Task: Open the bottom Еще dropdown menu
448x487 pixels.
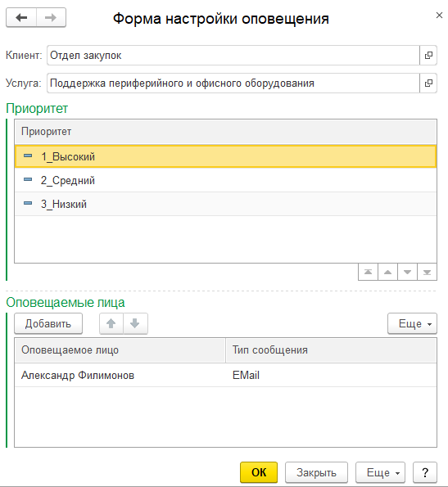Action: 380,472
